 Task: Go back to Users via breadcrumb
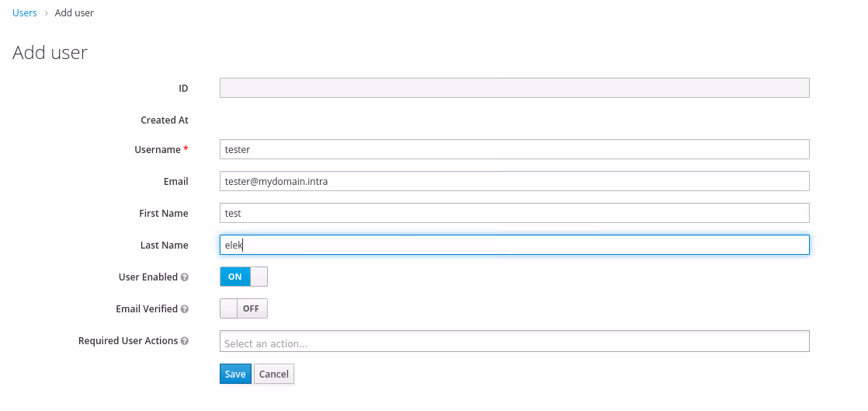point(25,13)
